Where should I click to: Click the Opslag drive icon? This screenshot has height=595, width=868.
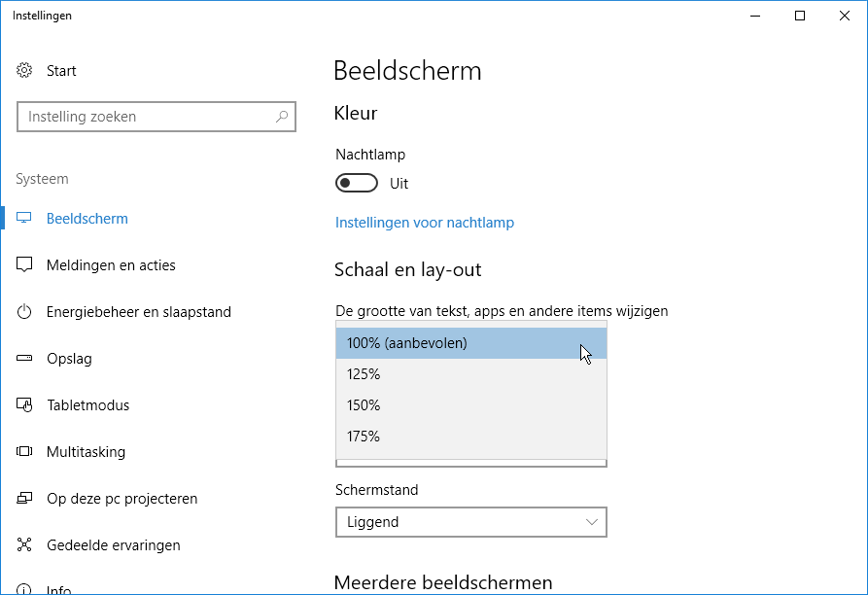(x=24, y=358)
